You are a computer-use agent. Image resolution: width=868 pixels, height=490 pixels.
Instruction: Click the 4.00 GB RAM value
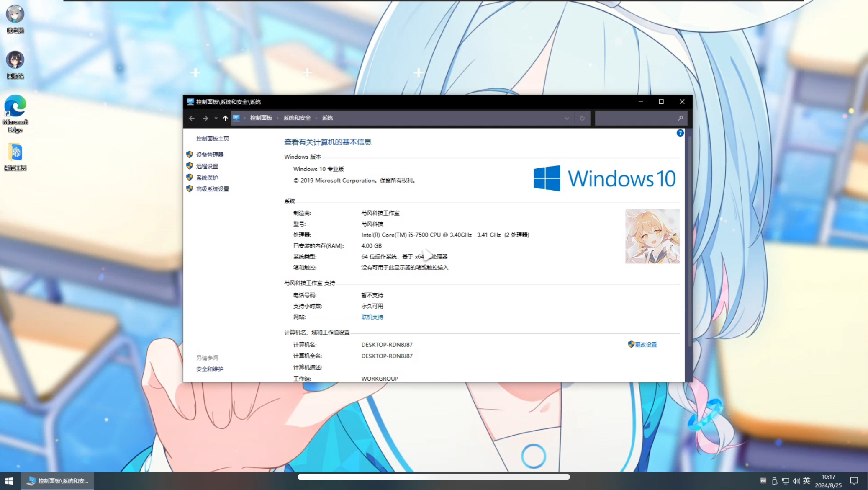click(x=372, y=246)
